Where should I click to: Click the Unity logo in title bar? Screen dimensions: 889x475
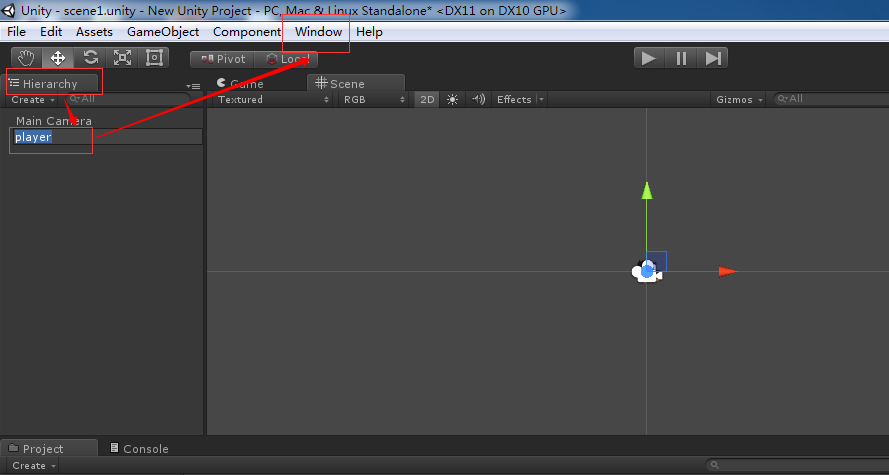coord(9,10)
